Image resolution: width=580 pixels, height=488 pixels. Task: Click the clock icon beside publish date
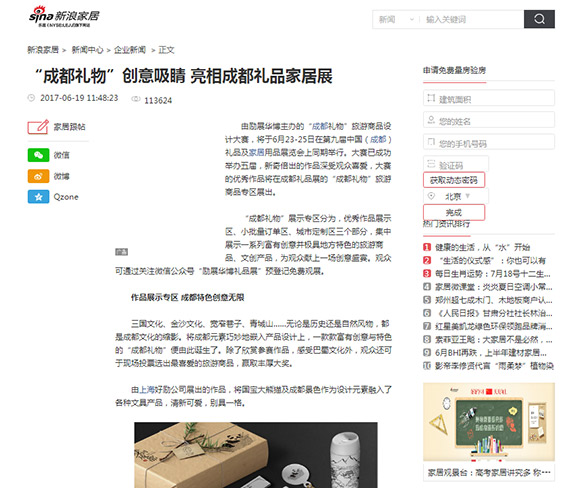coord(31,98)
